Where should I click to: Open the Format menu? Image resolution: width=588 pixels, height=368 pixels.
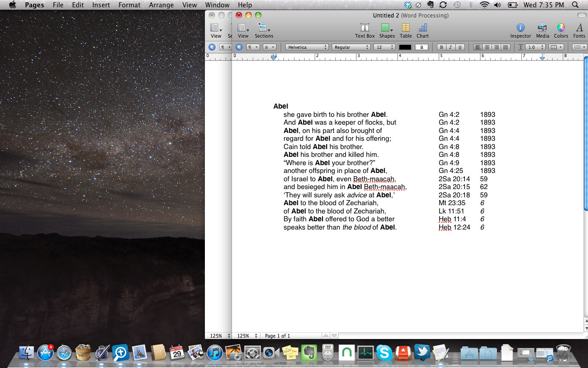click(130, 5)
